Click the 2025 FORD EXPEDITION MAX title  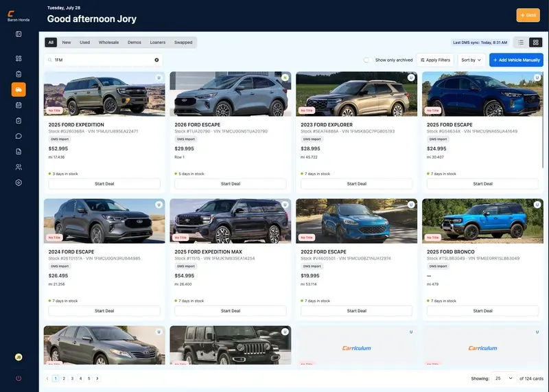tap(209, 252)
